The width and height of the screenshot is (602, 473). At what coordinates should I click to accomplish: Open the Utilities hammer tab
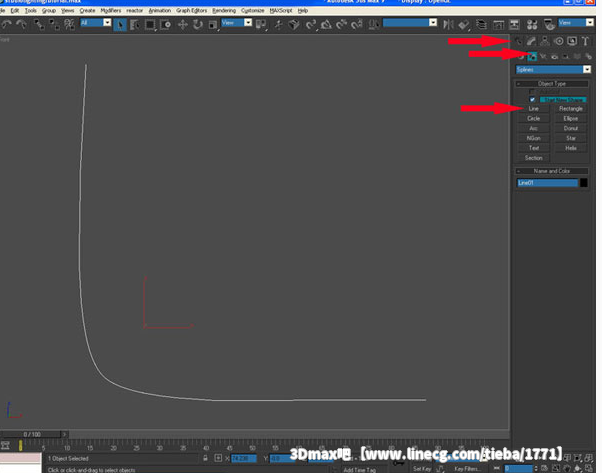(x=585, y=41)
